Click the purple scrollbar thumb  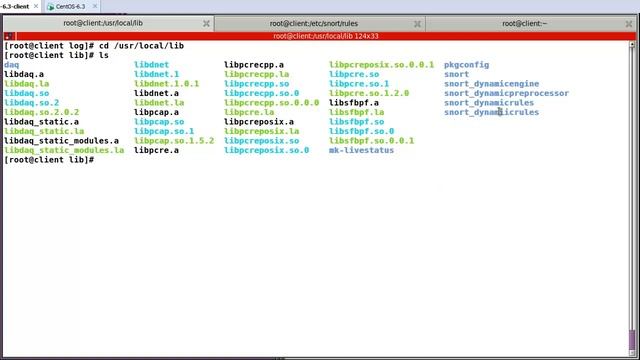(632, 339)
